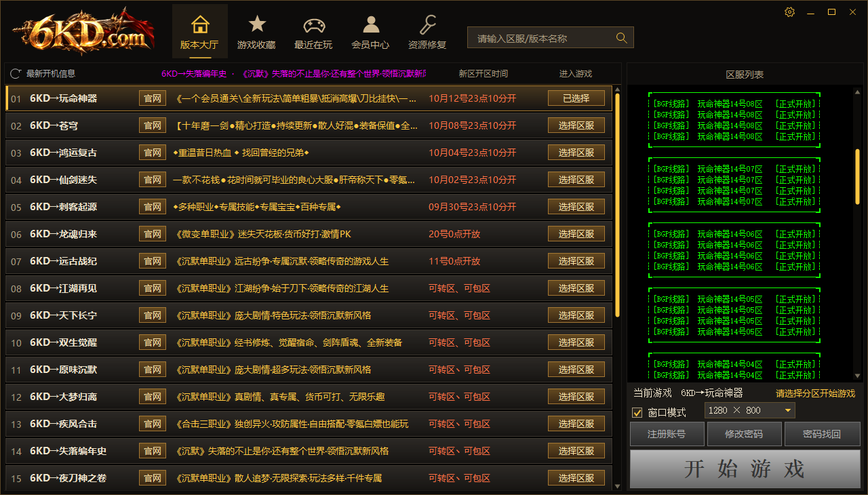Click the 注册账号 button
Image resolution: width=868 pixels, height=495 pixels.
pos(667,434)
